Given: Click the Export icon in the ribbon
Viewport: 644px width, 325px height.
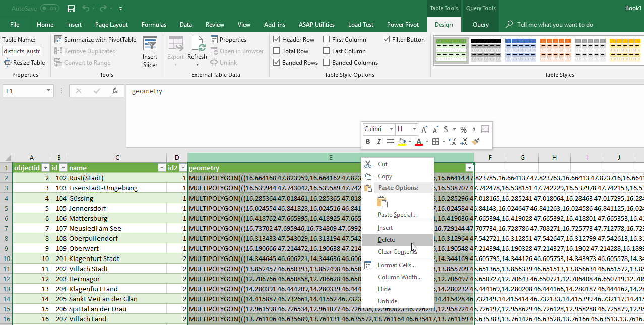Looking at the screenshot, I should pos(175,44).
